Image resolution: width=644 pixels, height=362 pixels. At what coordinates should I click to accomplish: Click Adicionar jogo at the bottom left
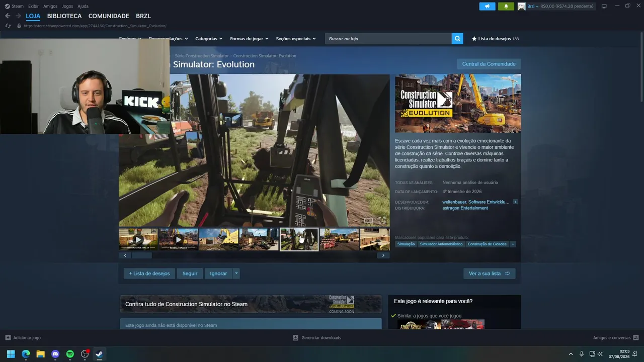23,338
